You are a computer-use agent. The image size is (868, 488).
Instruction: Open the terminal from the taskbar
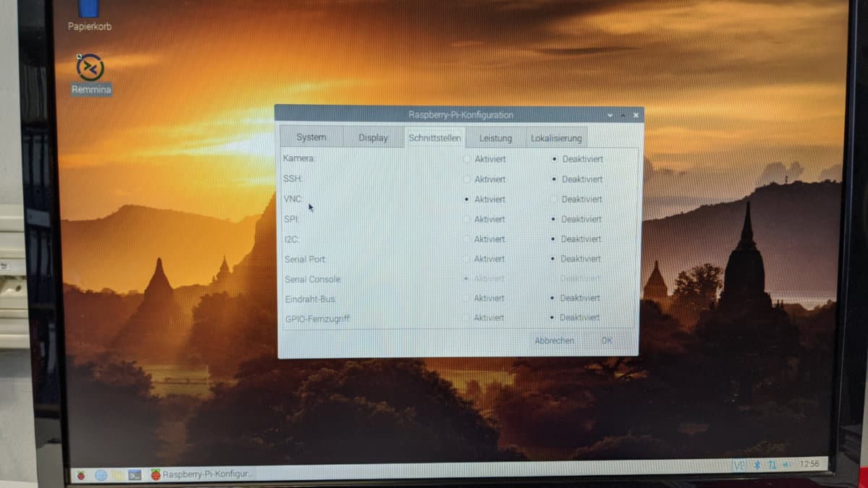pos(135,475)
